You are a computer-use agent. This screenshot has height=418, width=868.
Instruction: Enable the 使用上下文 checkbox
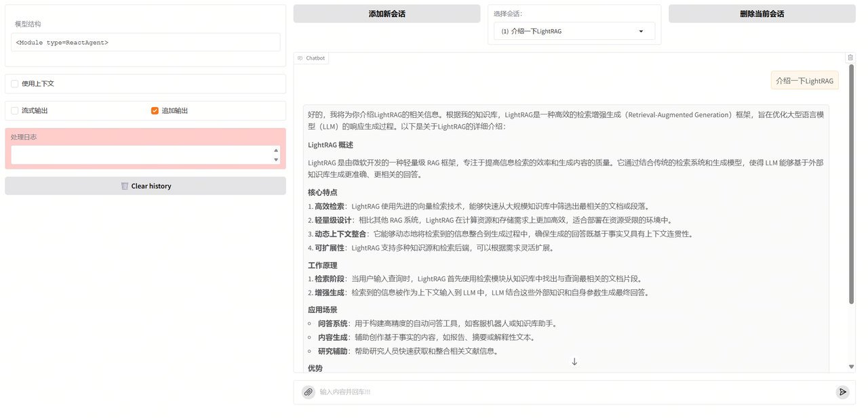click(x=15, y=83)
